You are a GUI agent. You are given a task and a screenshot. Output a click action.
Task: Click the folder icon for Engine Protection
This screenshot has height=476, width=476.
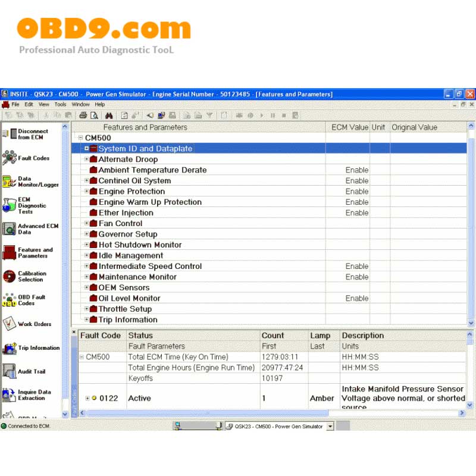(x=93, y=191)
